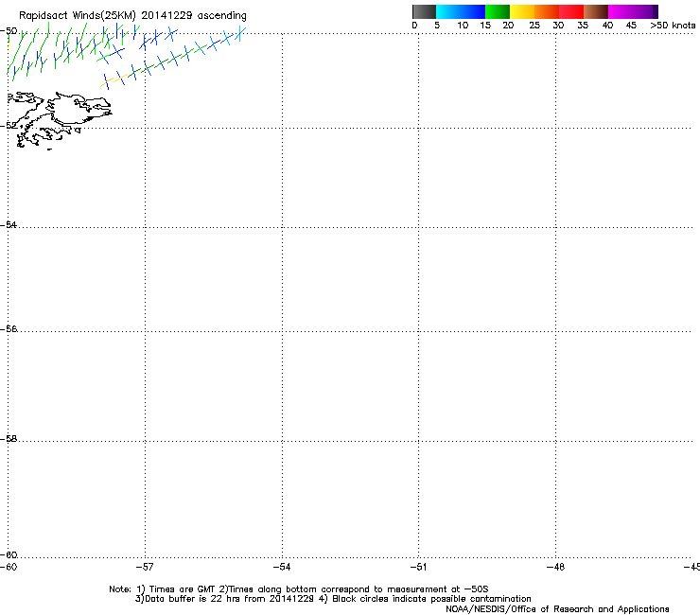Click the Rapidscat Winds(25KM) 20141229 ascending title

coord(132,16)
